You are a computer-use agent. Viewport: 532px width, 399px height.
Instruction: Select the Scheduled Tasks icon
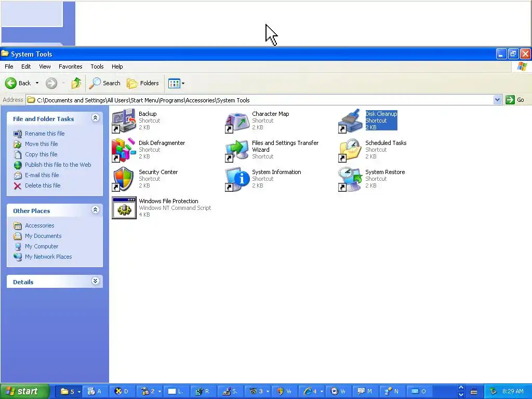[351, 150]
